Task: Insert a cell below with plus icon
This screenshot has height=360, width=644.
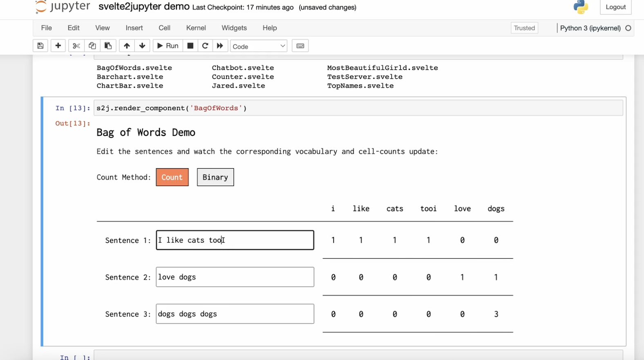Action: [x=58, y=46]
